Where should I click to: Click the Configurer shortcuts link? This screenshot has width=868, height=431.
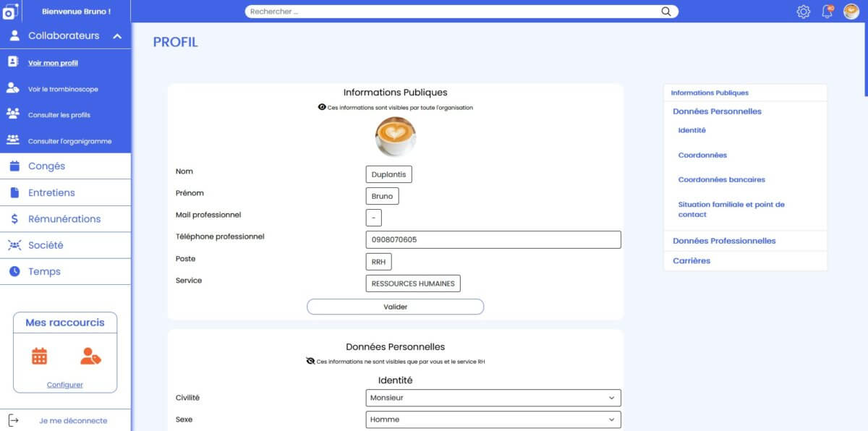pos(65,385)
